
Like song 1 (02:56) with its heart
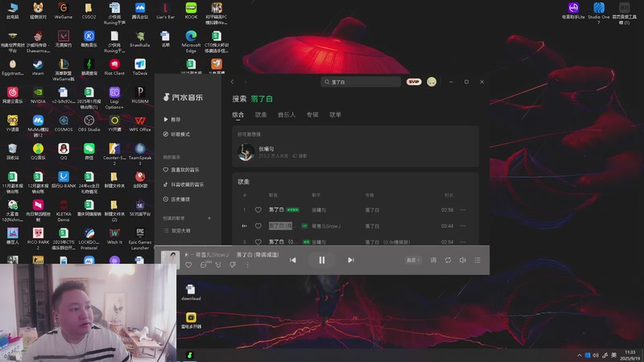258,210
